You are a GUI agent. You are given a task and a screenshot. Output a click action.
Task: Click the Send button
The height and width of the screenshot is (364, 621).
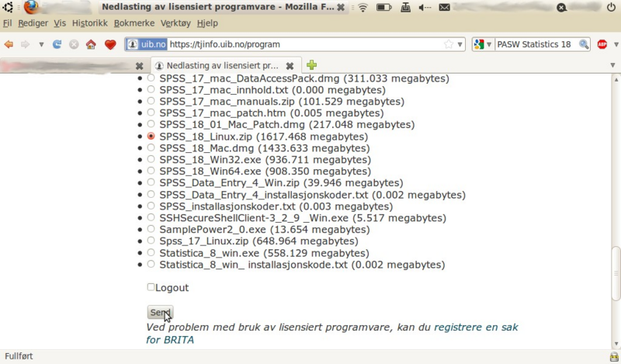(x=160, y=313)
